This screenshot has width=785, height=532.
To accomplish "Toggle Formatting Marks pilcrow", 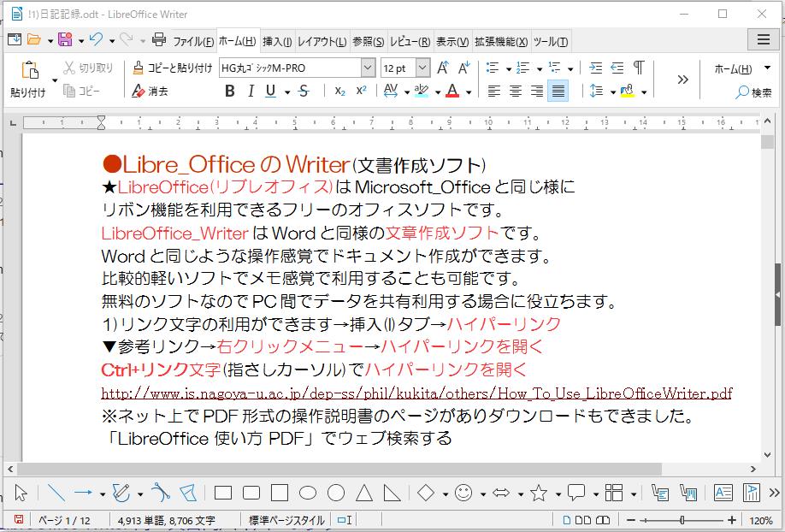I will click(x=639, y=68).
